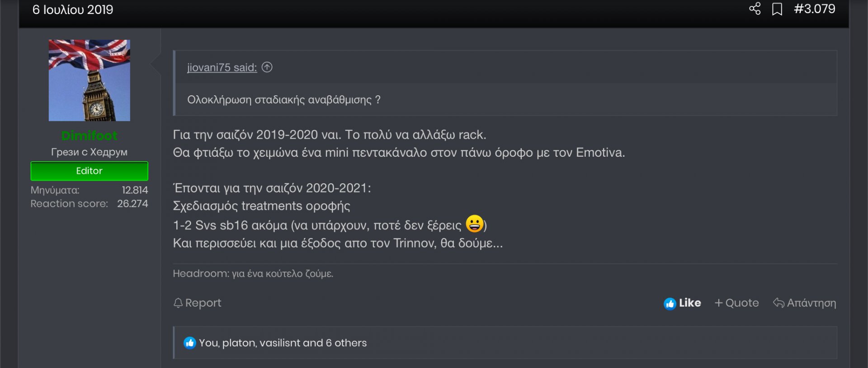Bookmark this post with the bookmark icon
The image size is (868, 368).
pyautogui.click(x=777, y=9)
